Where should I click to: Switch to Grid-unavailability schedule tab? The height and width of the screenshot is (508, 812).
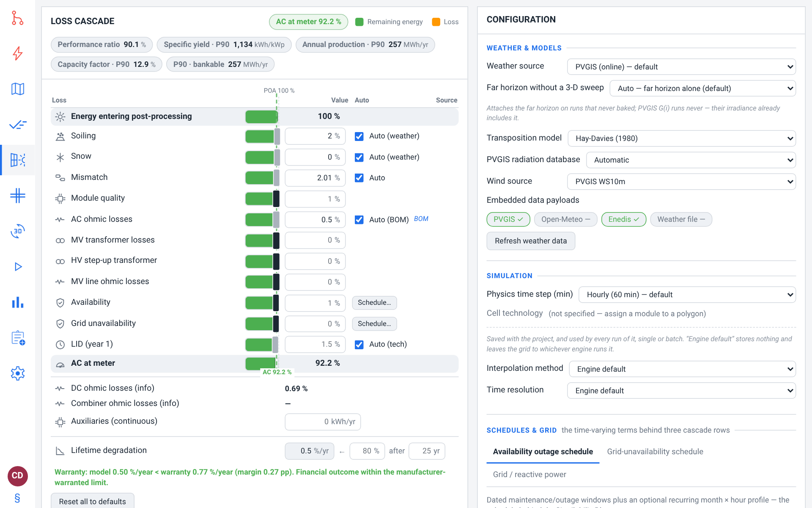655,452
